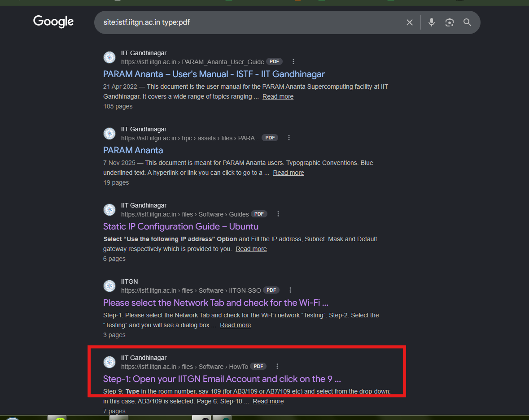
Task: Open PARAM Ananta User's Manual result
Action: coord(214,74)
